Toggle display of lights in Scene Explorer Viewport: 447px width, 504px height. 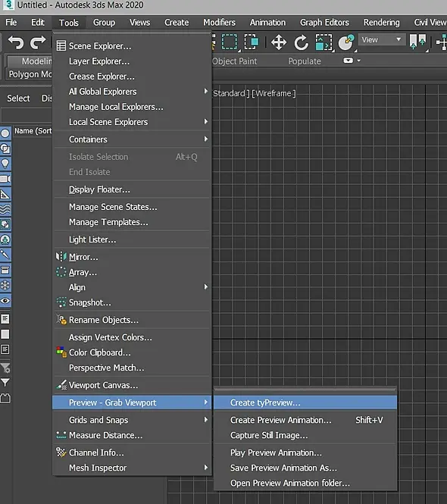[5, 164]
